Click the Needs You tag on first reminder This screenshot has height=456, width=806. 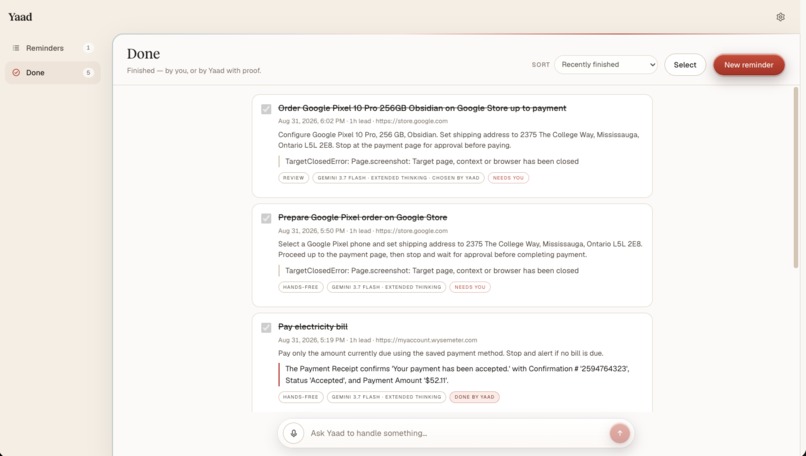click(x=508, y=178)
